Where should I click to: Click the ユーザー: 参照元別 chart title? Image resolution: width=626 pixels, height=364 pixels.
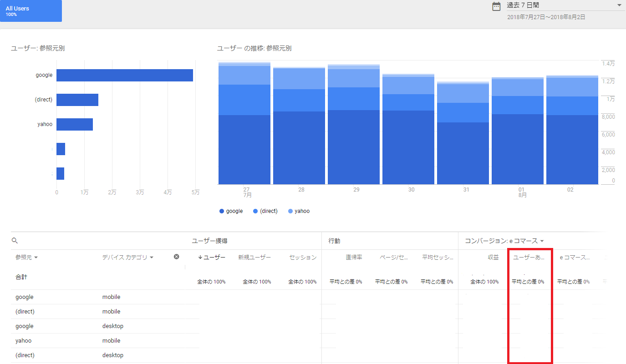tap(38, 48)
